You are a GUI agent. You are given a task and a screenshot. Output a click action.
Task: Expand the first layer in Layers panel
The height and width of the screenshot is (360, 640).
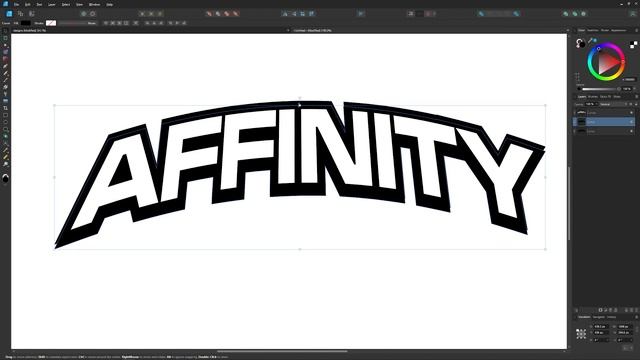pyautogui.click(x=575, y=113)
